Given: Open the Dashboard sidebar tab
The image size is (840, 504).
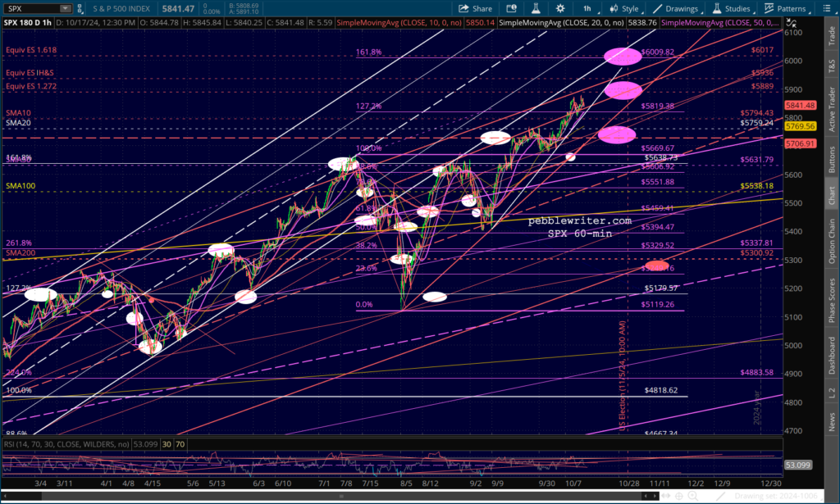Looking at the screenshot, I should [832, 356].
